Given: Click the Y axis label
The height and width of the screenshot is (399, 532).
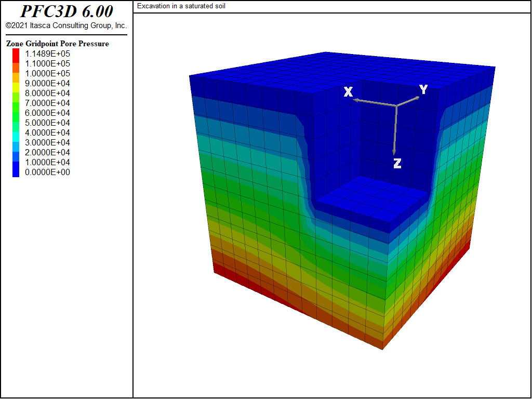Looking at the screenshot, I should [423, 89].
